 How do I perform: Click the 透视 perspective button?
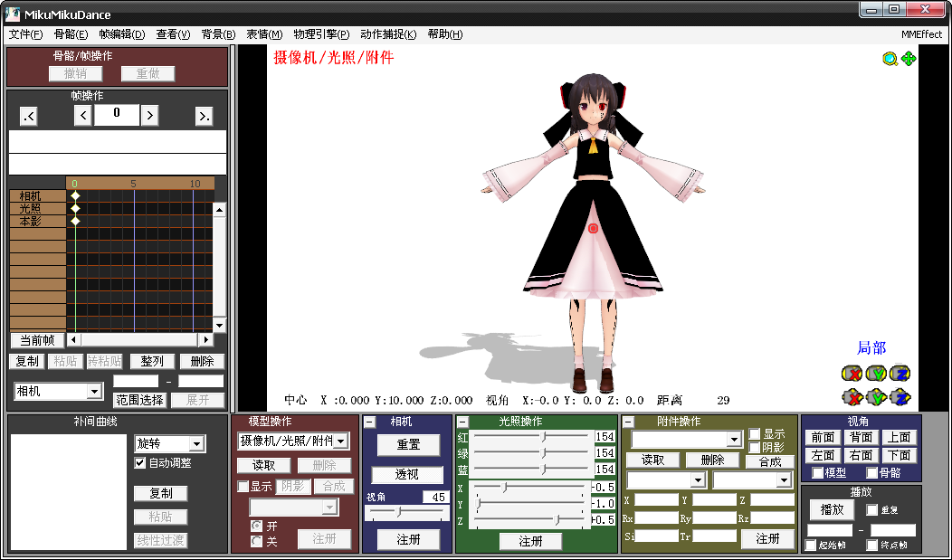(406, 474)
